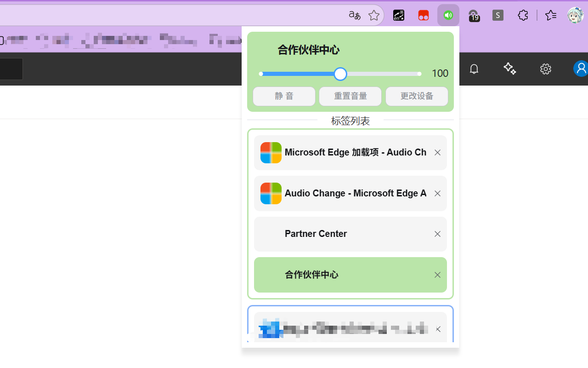Select the Audio Change - Microsoft Edge A tab entry

coord(350,193)
